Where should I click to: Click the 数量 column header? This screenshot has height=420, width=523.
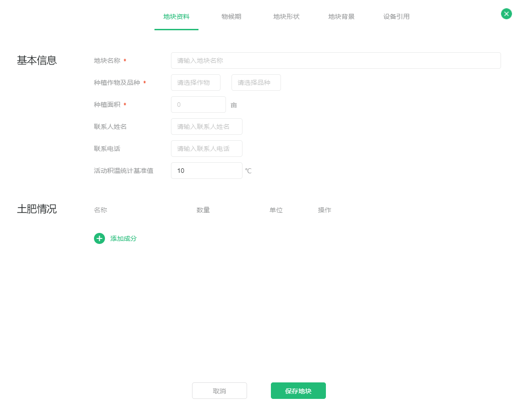[203, 210]
